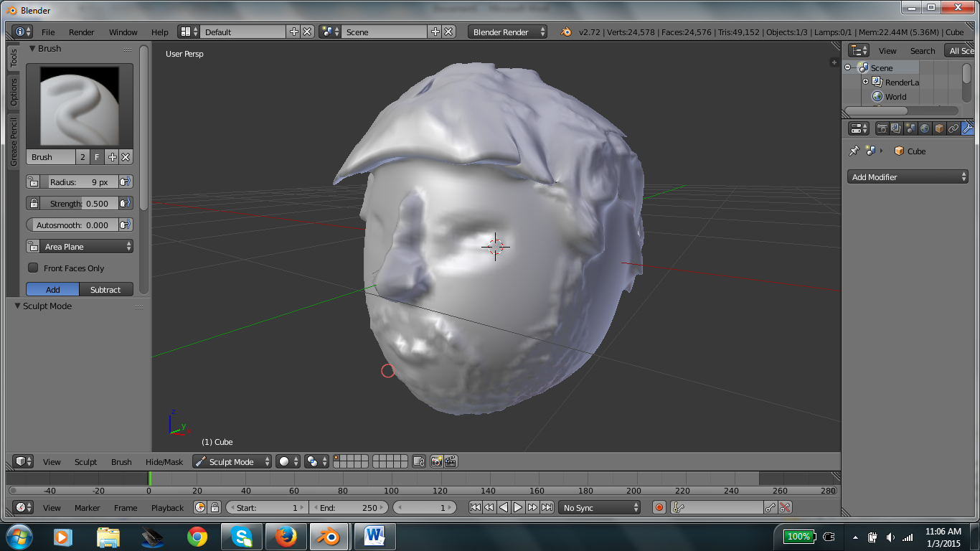Open the Help menu

(160, 32)
